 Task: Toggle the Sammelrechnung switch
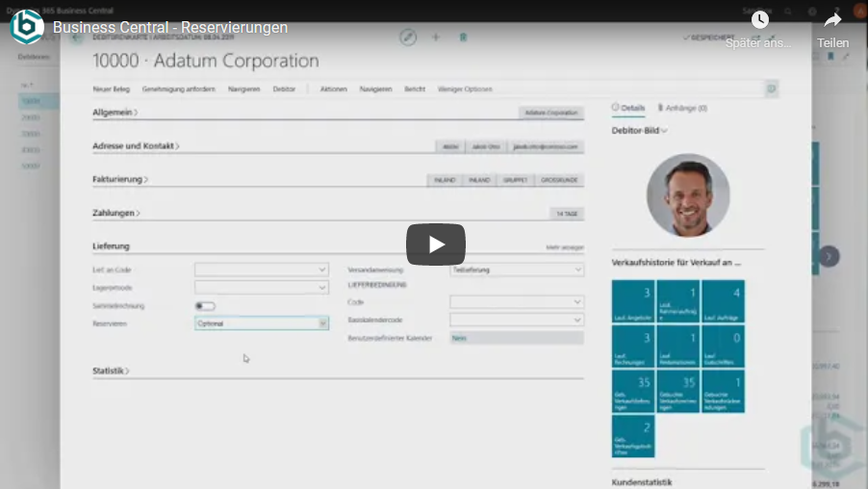(205, 306)
